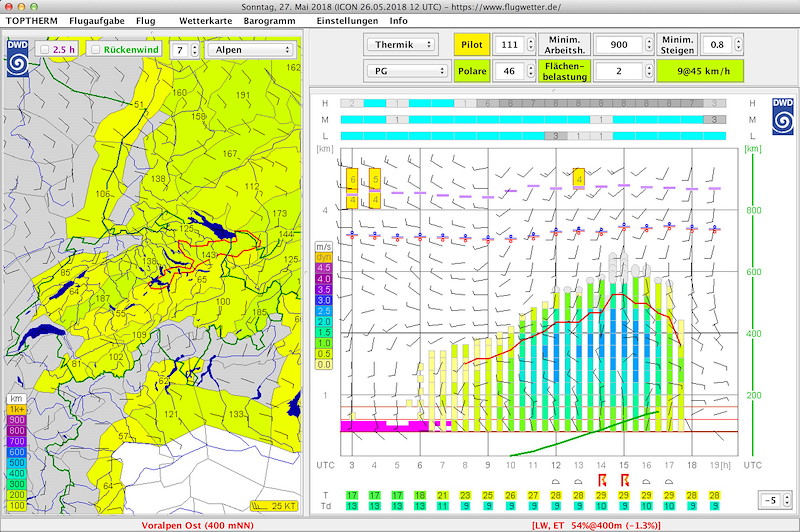Click the red thunderstorm flag icon at 14 UTC

click(602, 480)
